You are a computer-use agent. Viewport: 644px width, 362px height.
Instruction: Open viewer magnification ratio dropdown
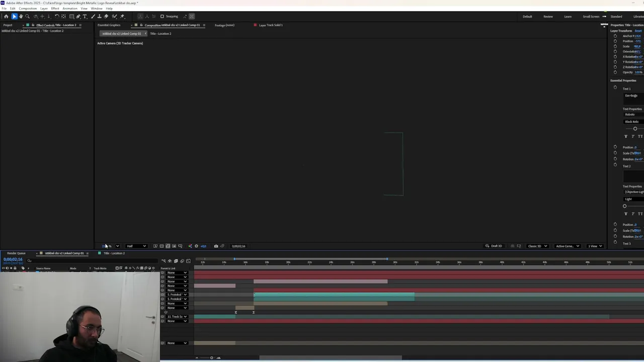point(118,246)
